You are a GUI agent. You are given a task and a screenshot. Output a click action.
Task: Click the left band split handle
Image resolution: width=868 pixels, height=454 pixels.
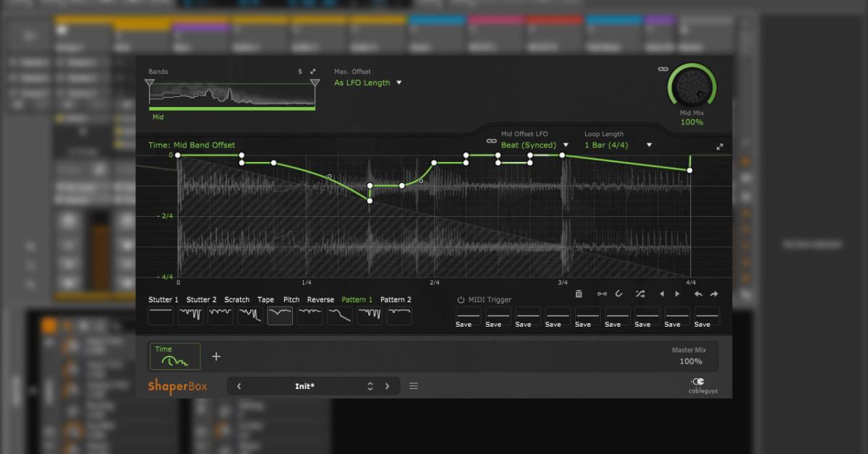tap(150, 85)
